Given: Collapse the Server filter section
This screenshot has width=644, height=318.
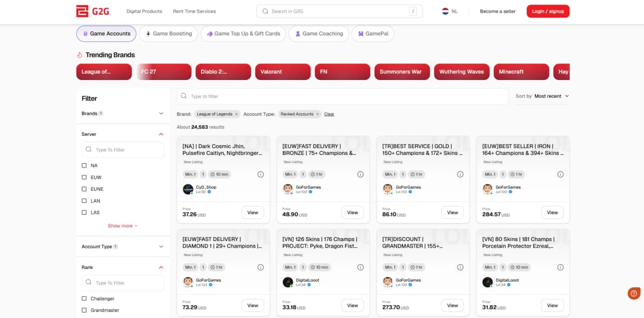Looking at the screenshot, I should [x=161, y=134].
